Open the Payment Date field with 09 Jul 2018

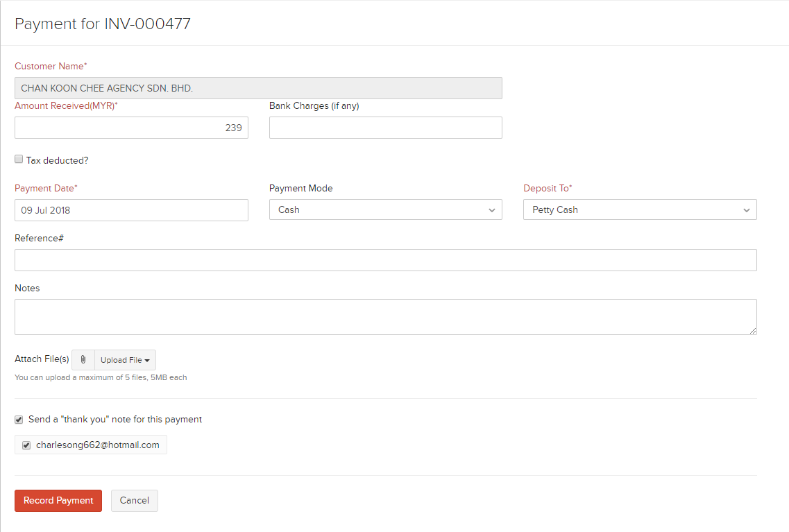[x=131, y=210]
